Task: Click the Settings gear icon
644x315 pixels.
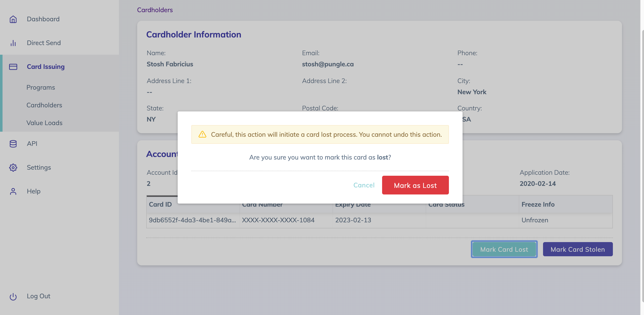Action: pyautogui.click(x=13, y=167)
